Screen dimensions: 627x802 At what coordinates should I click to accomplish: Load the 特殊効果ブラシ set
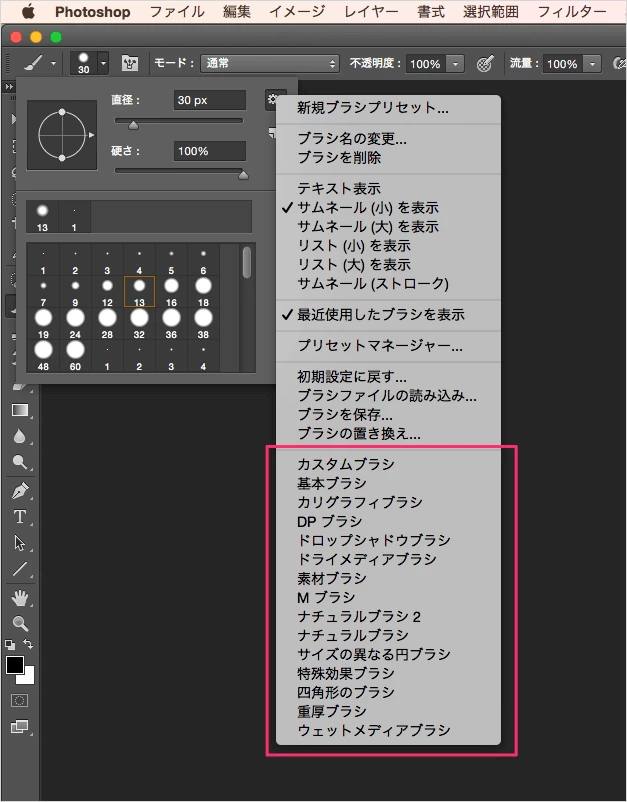click(x=346, y=673)
